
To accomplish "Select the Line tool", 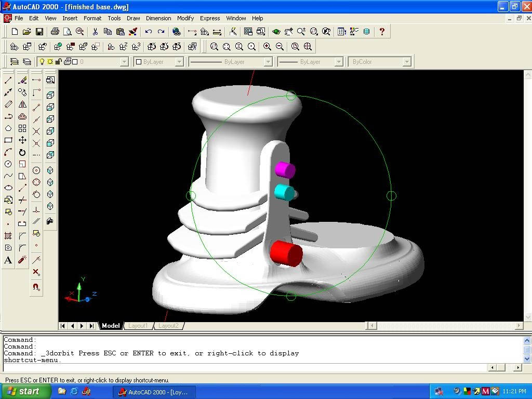I will pyautogui.click(x=7, y=81).
